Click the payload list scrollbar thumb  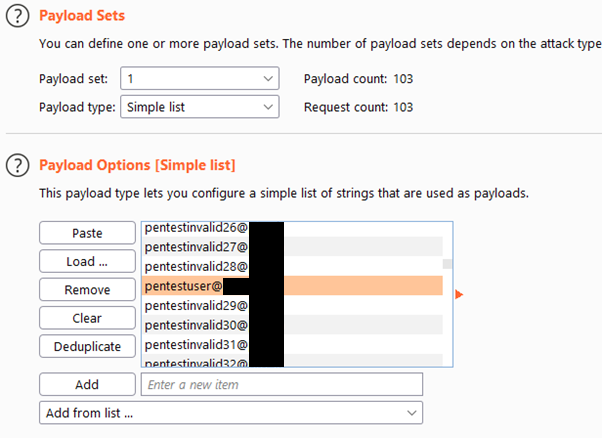click(447, 264)
